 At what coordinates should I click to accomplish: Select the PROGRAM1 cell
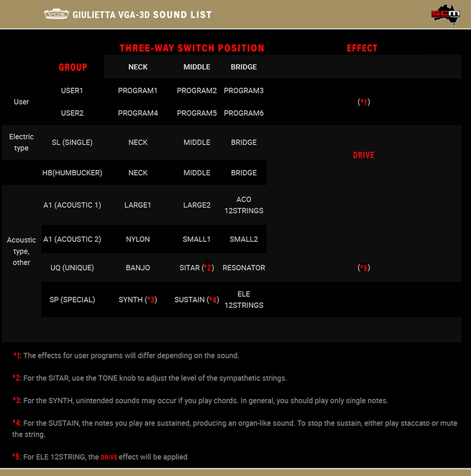pyautogui.click(x=138, y=91)
